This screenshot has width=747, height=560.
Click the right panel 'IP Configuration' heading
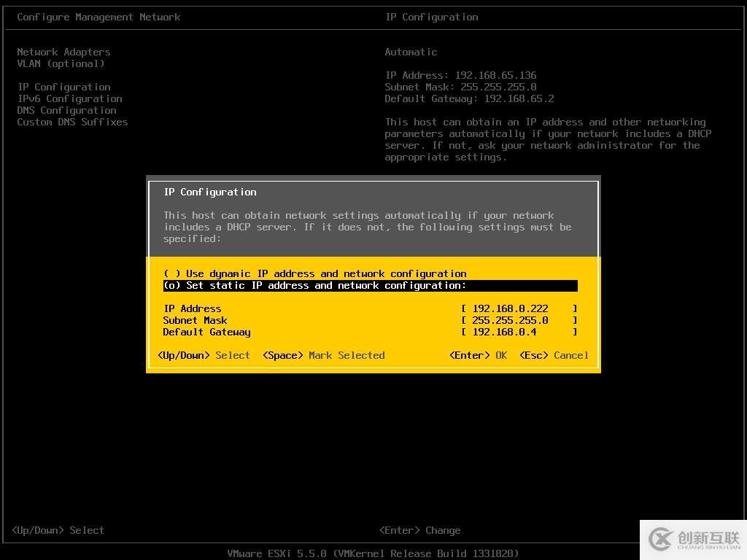click(432, 17)
